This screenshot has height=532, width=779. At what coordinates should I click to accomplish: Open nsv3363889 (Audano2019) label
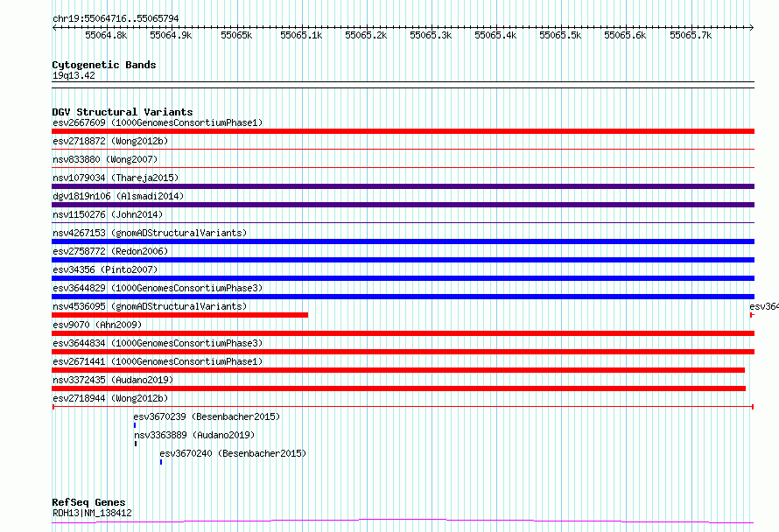click(194, 435)
